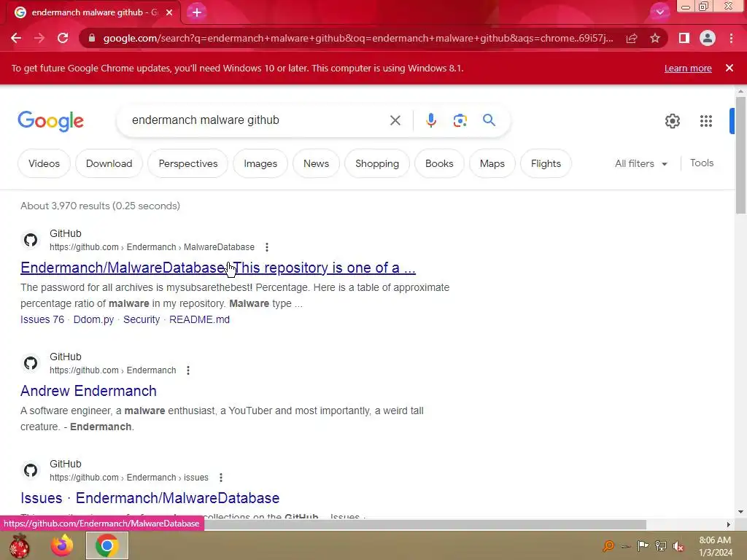The width and height of the screenshot is (747, 560).
Task: Open more options for the issues result
Action: (220, 478)
